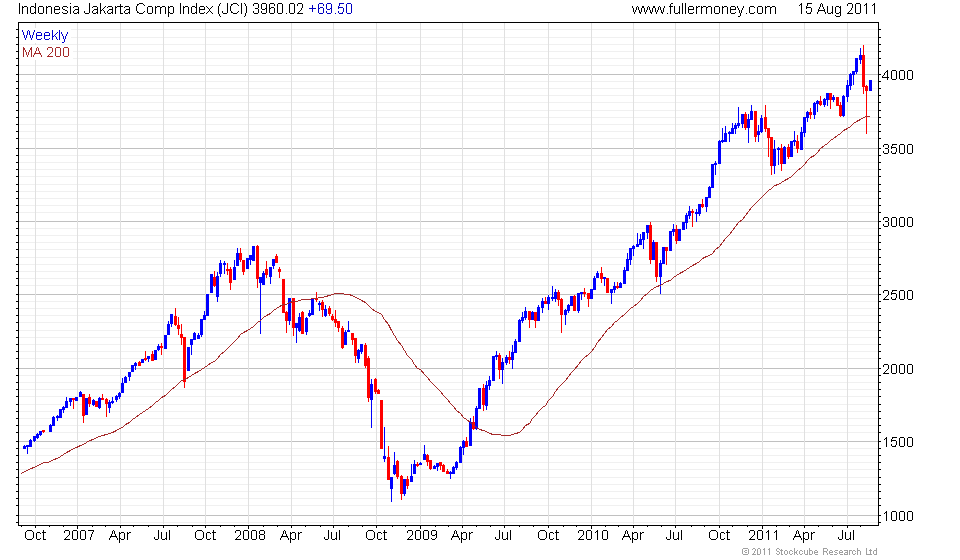This screenshot has height=560, width=960.
Task: Click the 1000 price axis label
Action: 898,517
